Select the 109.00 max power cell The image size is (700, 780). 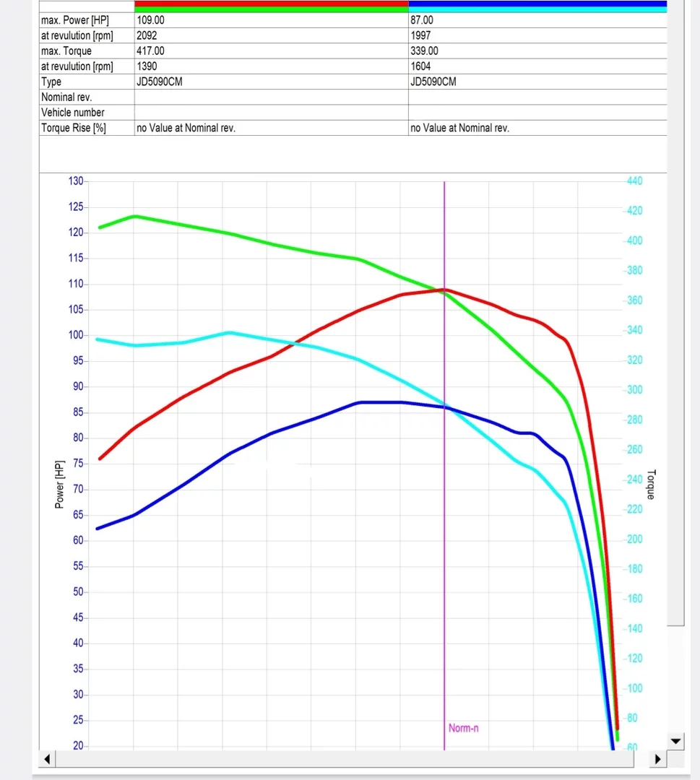(x=271, y=21)
